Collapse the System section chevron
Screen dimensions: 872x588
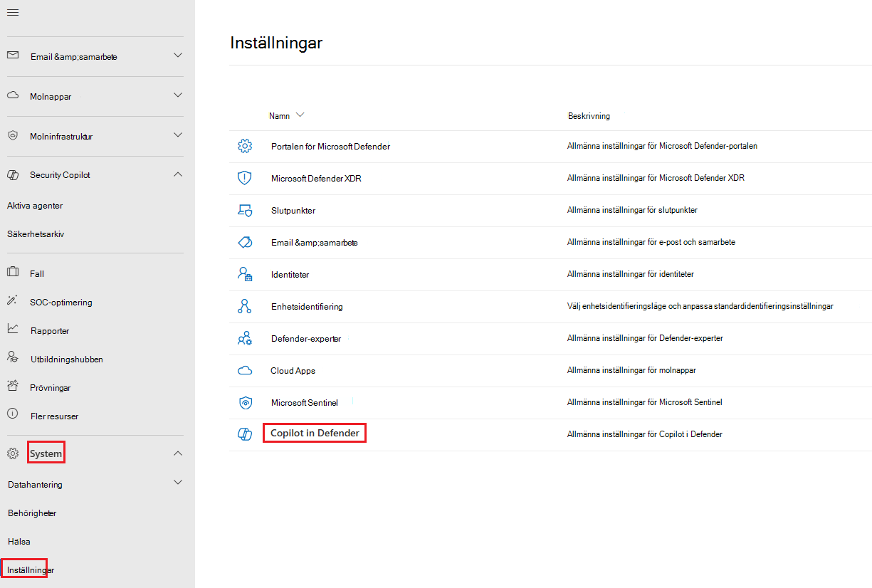click(178, 453)
